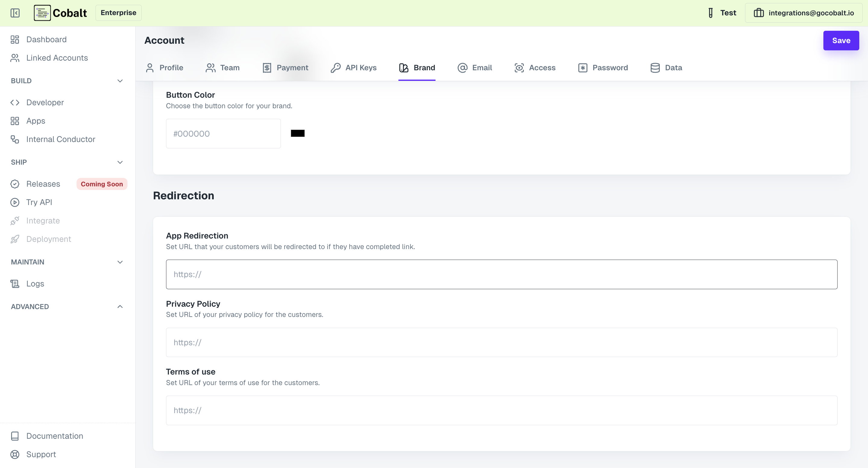Open Developer code brackets icon

click(x=15, y=103)
